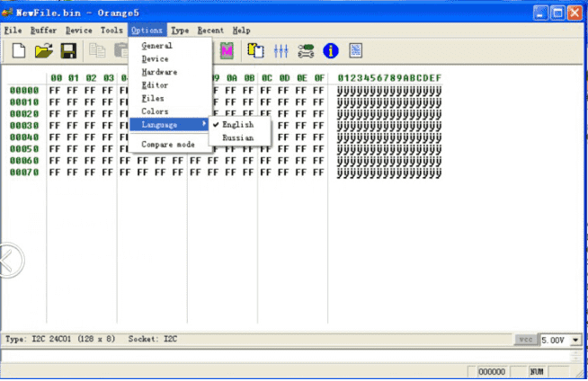Open the Help menu
This screenshot has height=381, width=588.
click(242, 31)
